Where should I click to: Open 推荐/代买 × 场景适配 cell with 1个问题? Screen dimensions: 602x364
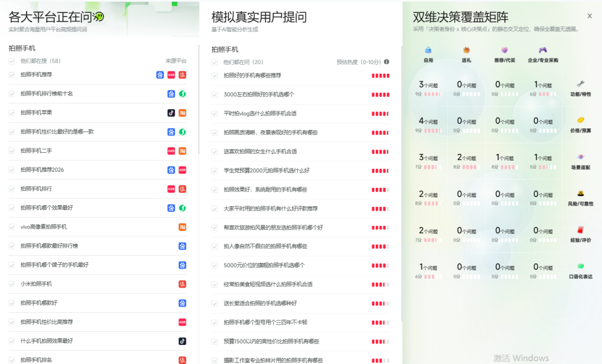[x=504, y=162]
